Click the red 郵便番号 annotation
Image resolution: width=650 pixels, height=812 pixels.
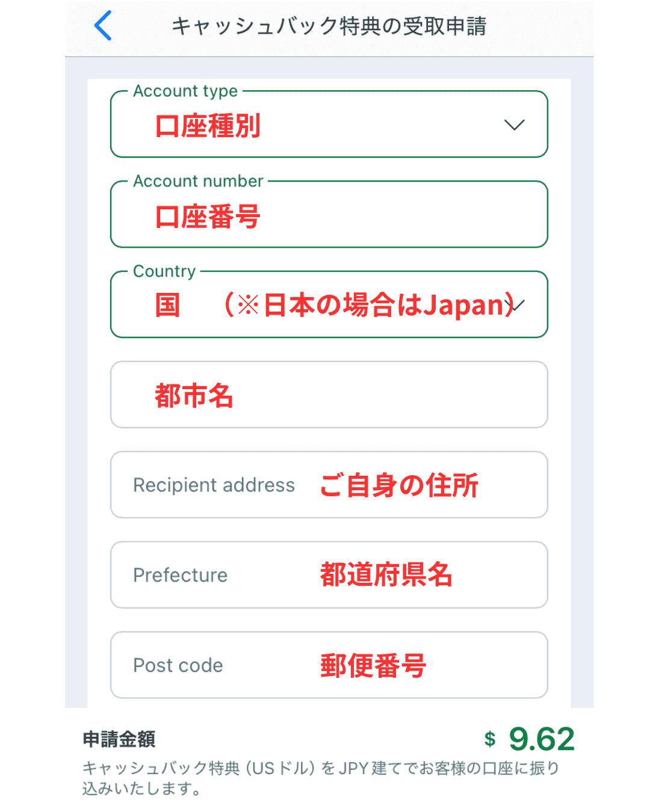point(373,666)
